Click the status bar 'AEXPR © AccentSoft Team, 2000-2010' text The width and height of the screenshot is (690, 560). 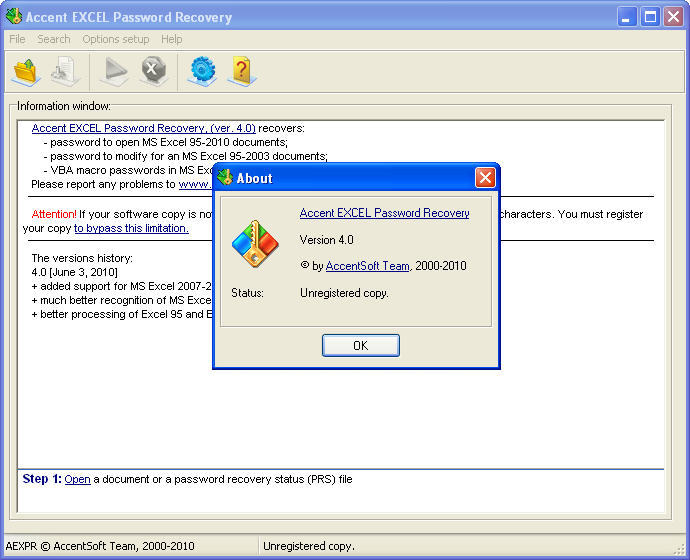(x=100, y=546)
